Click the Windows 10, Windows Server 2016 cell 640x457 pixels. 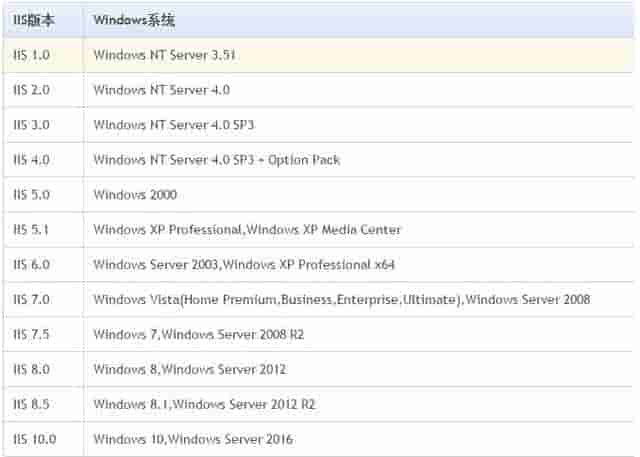pos(193,440)
